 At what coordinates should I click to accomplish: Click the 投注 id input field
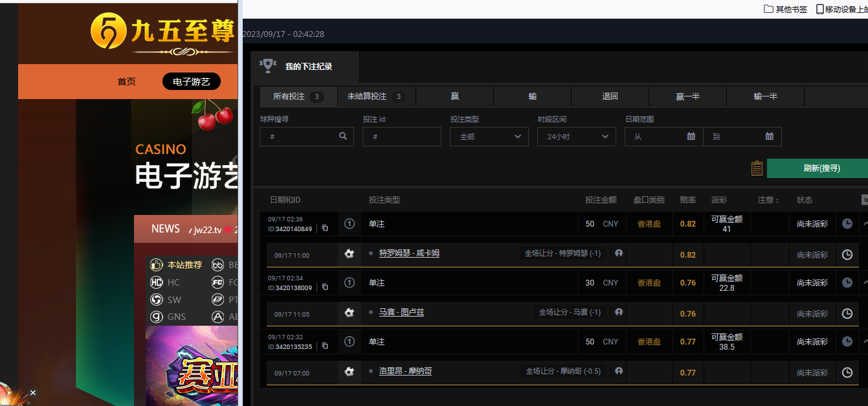pos(401,137)
